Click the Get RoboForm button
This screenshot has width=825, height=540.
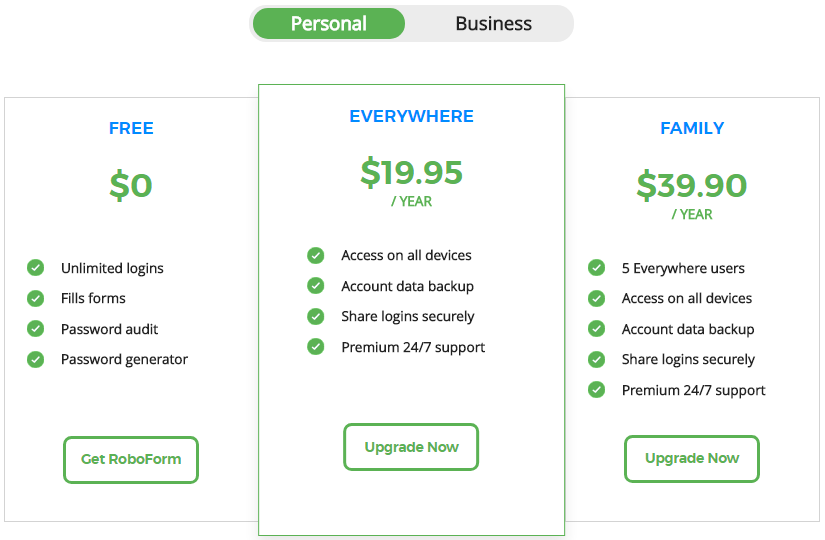point(131,459)
